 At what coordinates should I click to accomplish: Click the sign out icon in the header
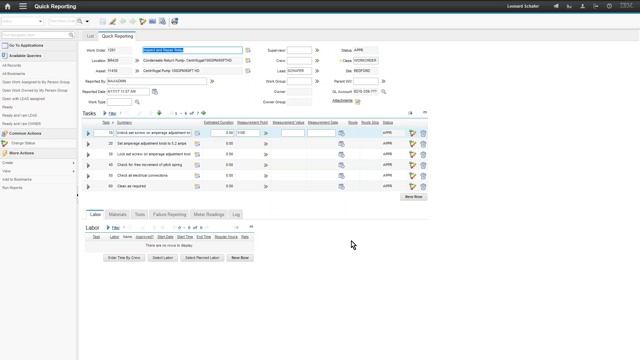click(596, 6)
